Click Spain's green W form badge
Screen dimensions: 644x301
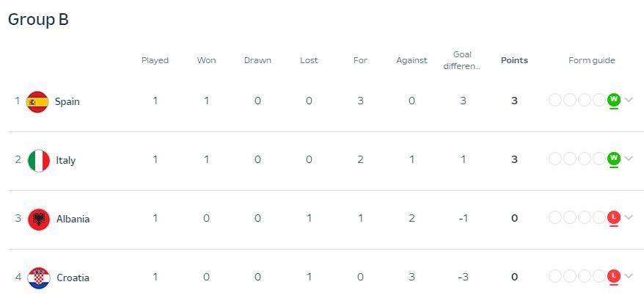pyautogui.click(x=614, y=99)
